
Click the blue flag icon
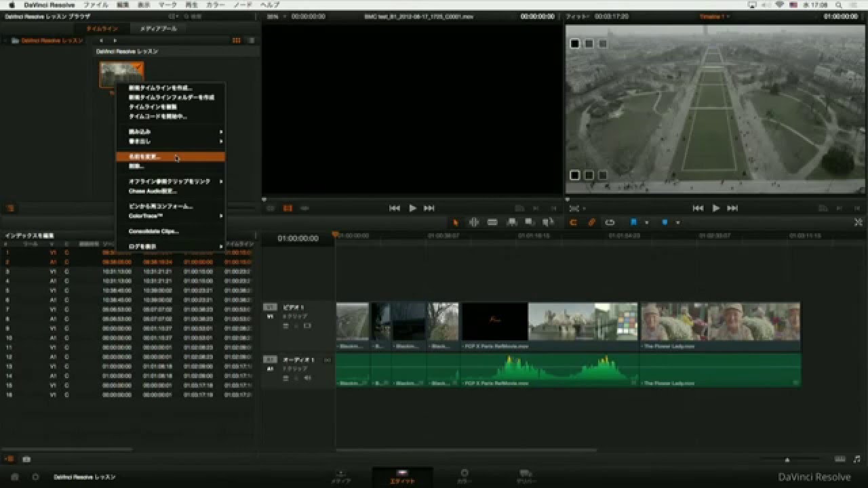635,222
